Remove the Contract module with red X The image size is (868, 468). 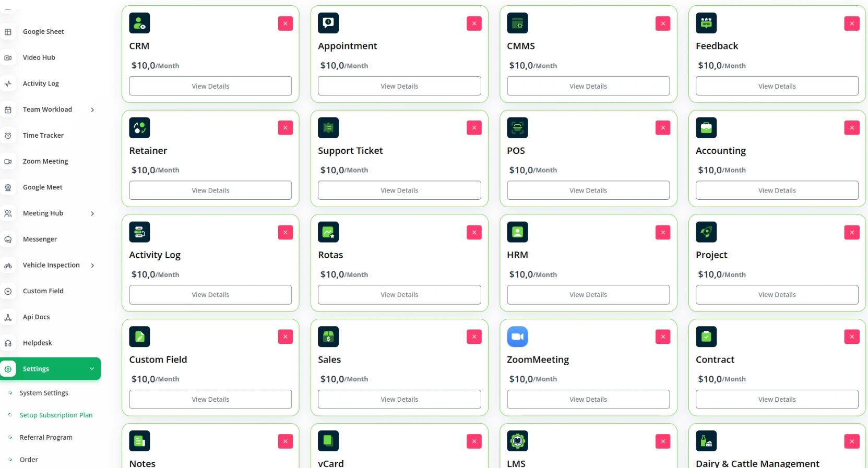pyautogui.click(x=851, y=337)
